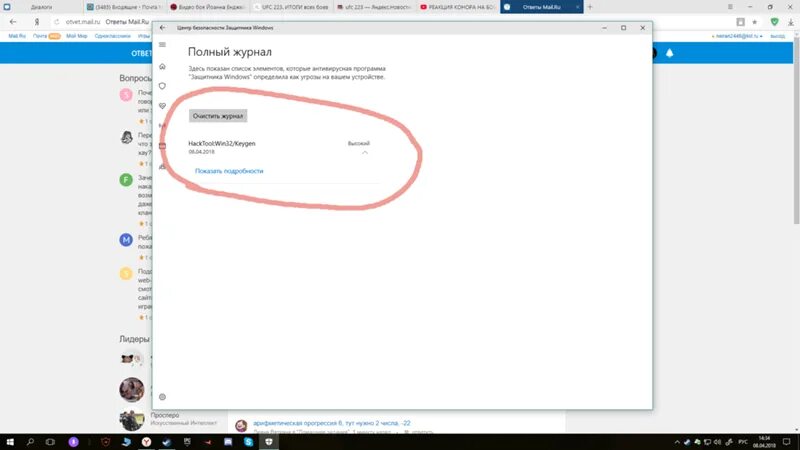800x450 pixels.
Task: Toggle reader mode icon in address bar
Action: pyautogui.click(x=740, y=22)
